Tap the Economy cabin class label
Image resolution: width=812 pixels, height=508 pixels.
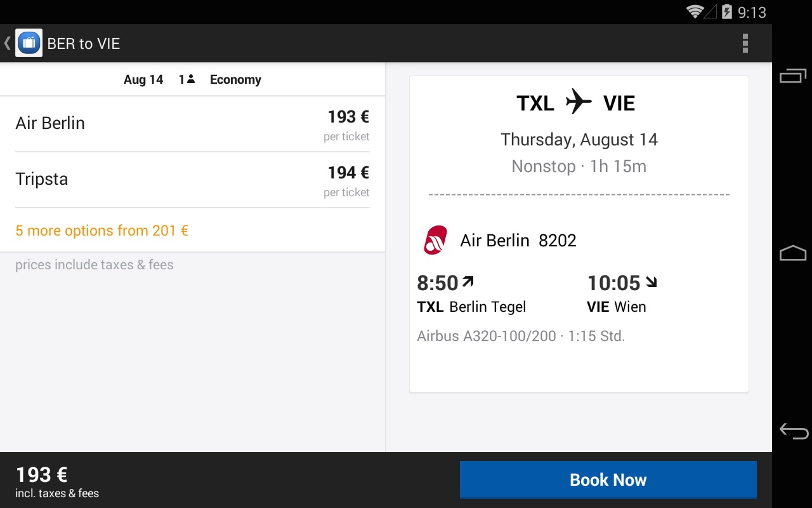[x=235, y=79]
